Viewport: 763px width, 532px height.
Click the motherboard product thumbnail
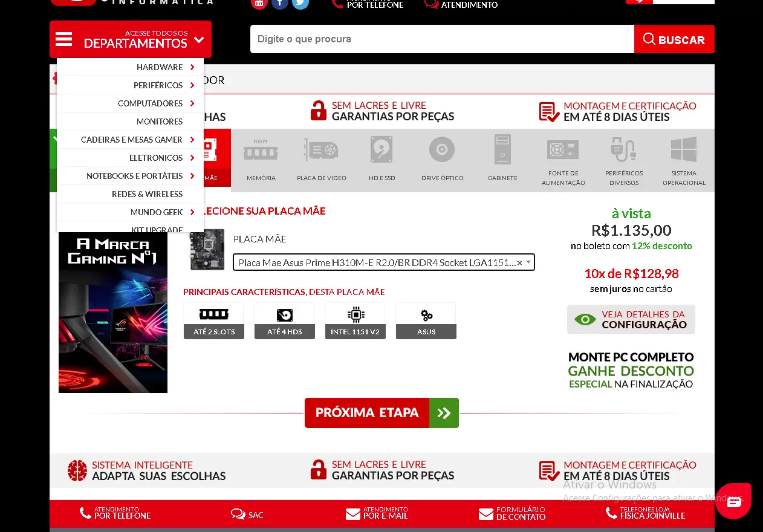[x=207, y=249]
